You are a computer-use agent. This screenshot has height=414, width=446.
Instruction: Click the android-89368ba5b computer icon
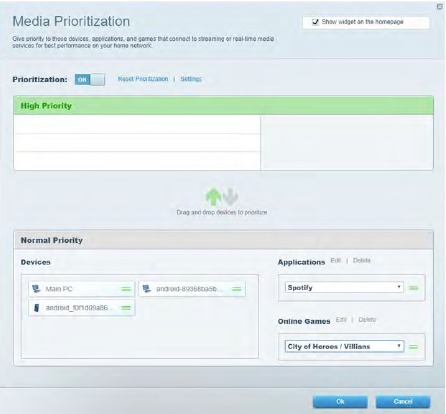[147, 289]
